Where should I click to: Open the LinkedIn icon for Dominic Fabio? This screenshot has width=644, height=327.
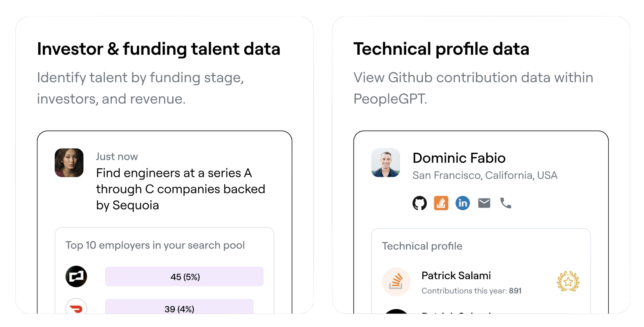462,203
